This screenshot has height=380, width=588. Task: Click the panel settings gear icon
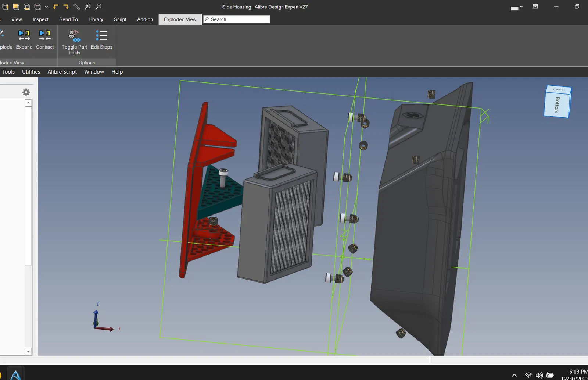click(26, 92)
